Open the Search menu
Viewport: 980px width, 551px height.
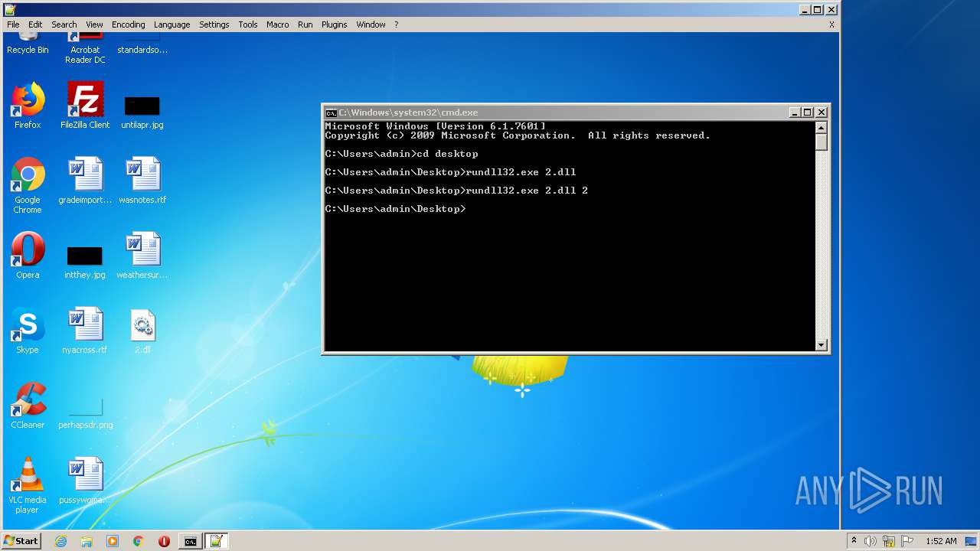tap(64, 24)
